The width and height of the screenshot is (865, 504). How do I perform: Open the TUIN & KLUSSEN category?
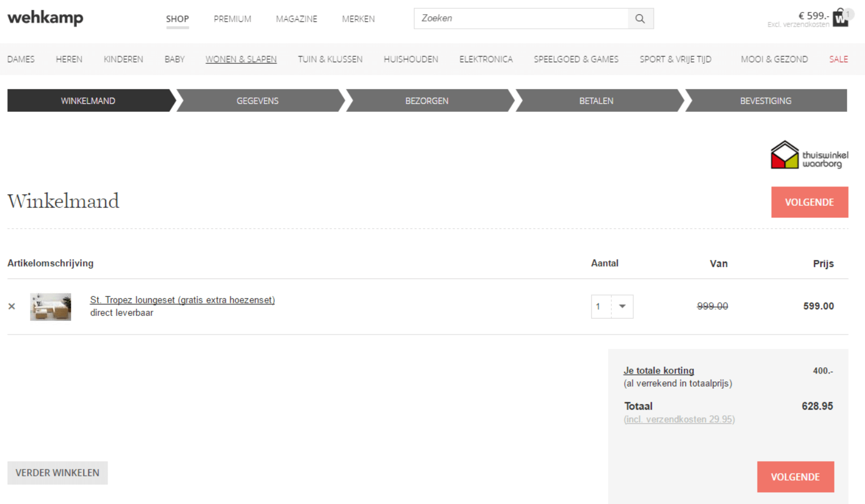coord(330,59)
